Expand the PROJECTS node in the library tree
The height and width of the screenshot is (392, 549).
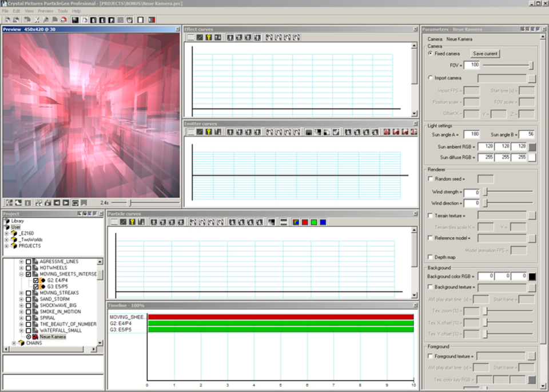coord(6,246)
